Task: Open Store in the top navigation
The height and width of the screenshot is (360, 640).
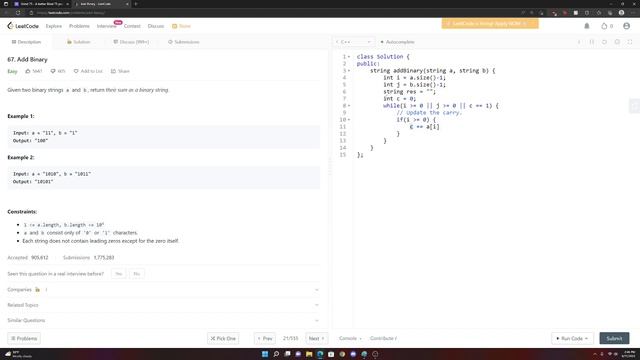Action: (x=181, y=26)
